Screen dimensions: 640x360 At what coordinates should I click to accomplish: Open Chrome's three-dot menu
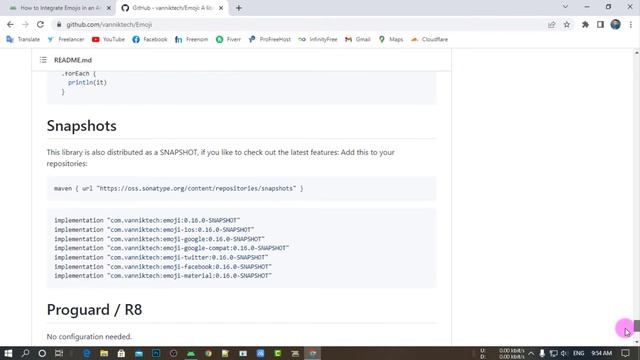click(631, 24)
